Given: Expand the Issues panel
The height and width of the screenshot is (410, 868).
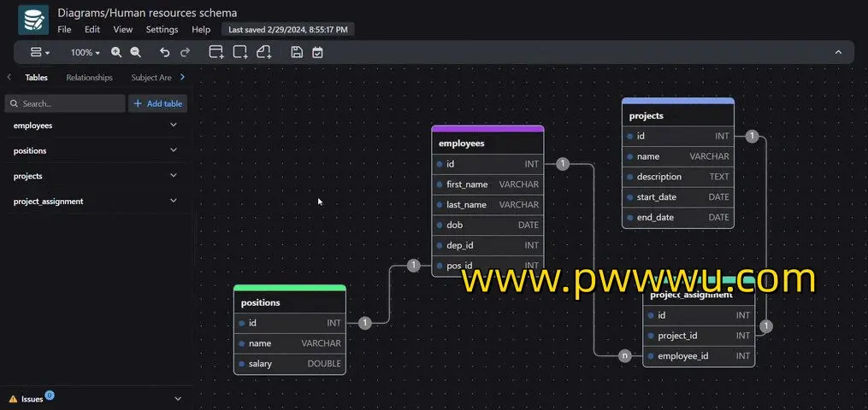Looking at the screenshot, I should tap(178, 399).
